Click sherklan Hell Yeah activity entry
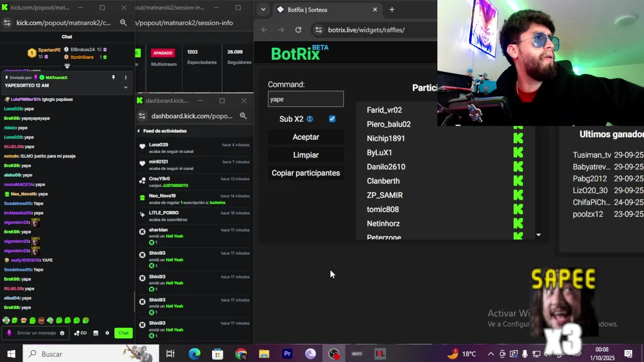Viewport: 644px width, 362px height. click(194, 236)
